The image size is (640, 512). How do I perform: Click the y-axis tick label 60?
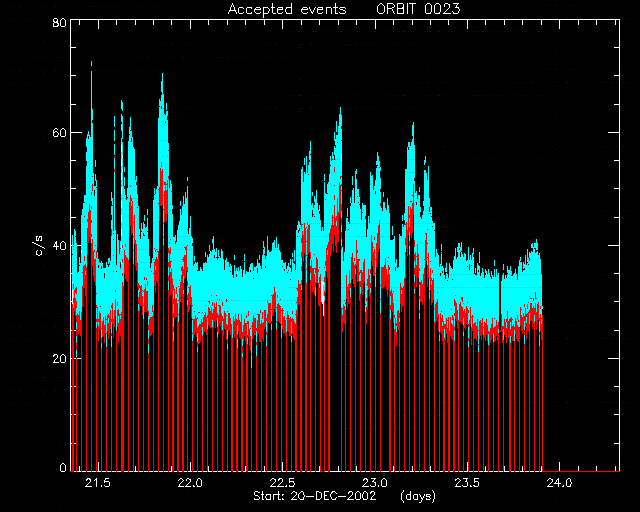[59, 133]
